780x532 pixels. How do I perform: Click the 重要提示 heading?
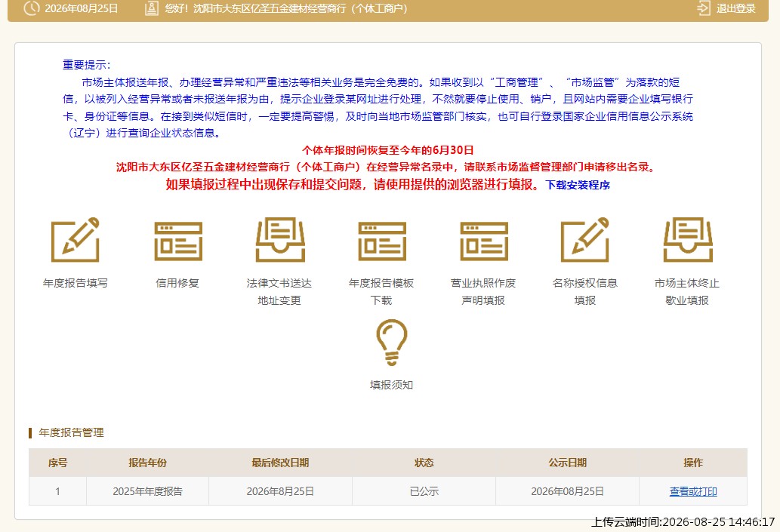click(87, 65)
